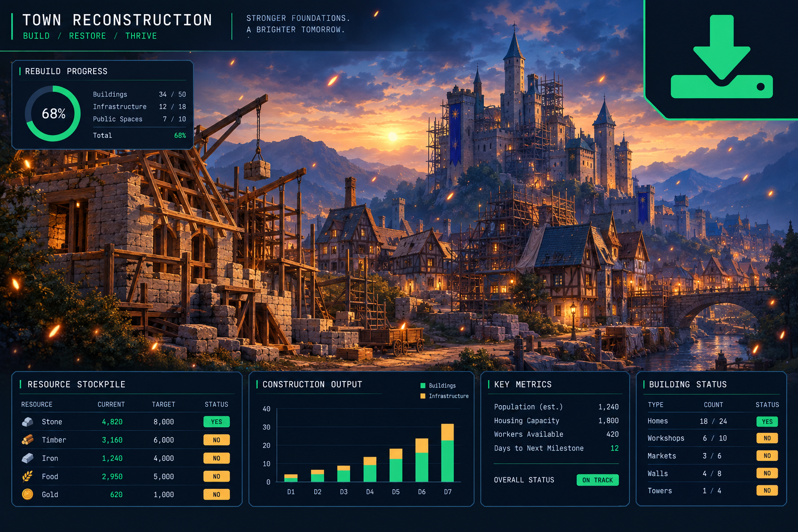Screen dimensions: 798x532
Task: Click the NO badge in Food row
Action: tap(217, 476)
